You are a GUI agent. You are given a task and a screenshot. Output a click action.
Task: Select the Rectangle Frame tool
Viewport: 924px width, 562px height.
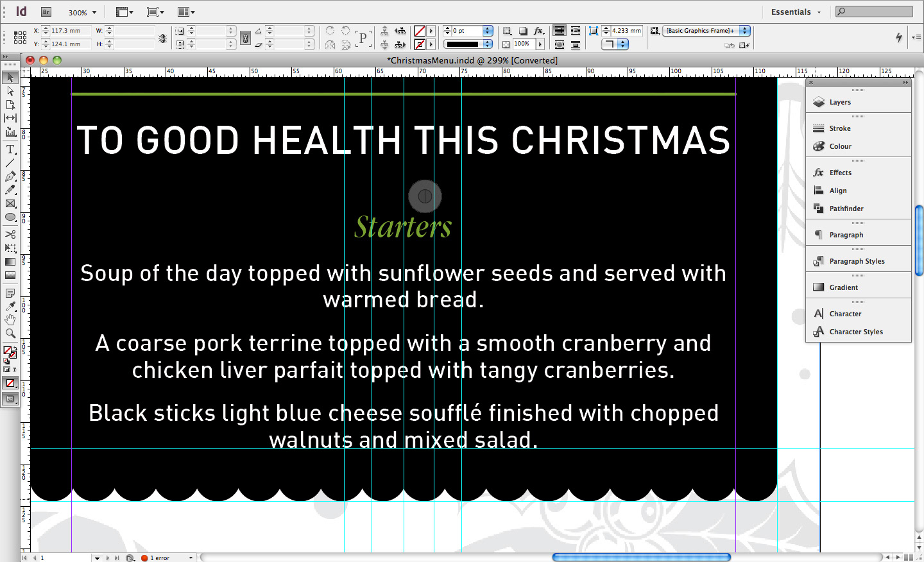(10, 203)
